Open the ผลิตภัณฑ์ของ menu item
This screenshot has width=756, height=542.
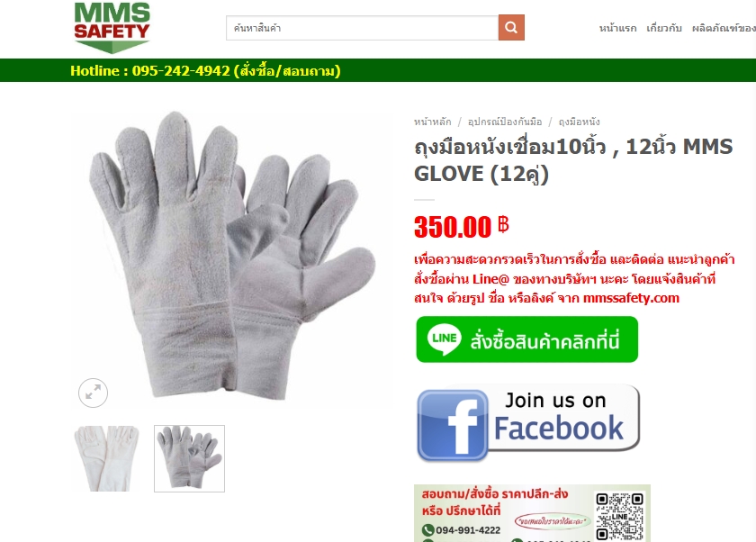click(x=724, y=28)
